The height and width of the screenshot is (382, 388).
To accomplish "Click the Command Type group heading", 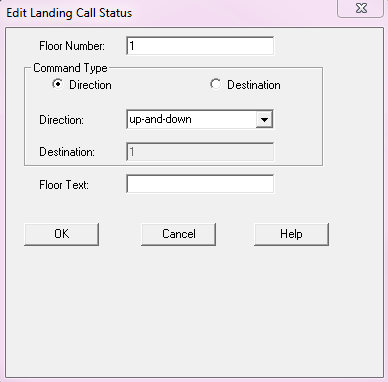I will click(x=70, y=68).
